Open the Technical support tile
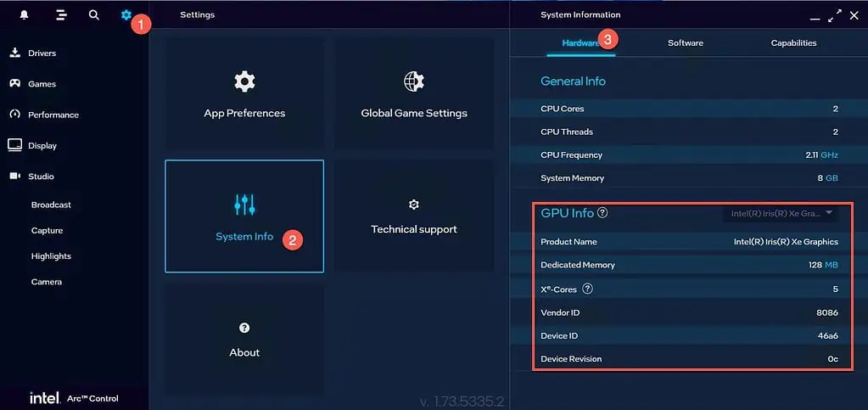Image resolution: width=868 pixels, height=410 pixels. point(413,217)
